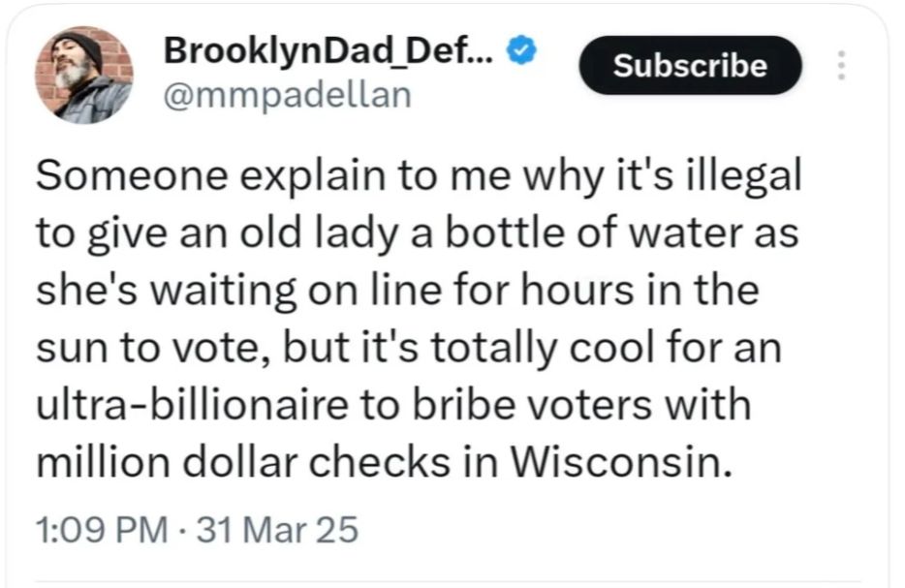Click the 31 Mar 25 date
Screen dimensions: 905x588
tap(278, 530)
